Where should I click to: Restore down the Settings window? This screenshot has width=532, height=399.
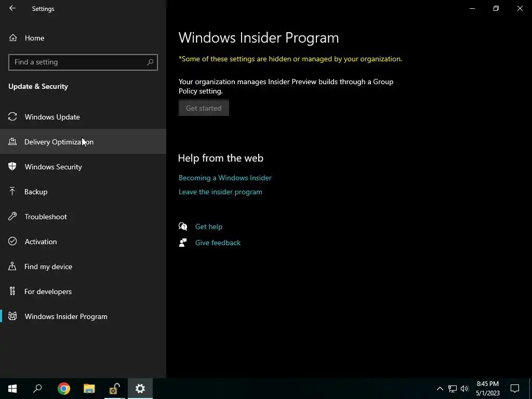496,8
